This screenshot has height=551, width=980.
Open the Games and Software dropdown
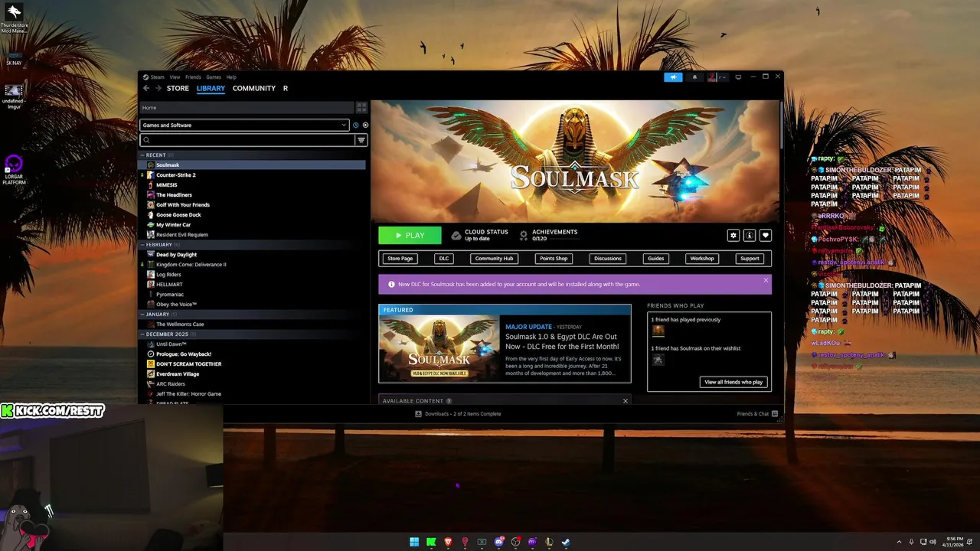tap(244, 125)
